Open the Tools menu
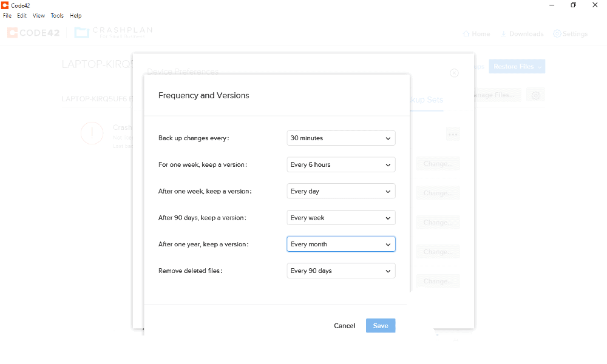Image resolution: width=607 pixels, height=364 pixels. point(57,16)
